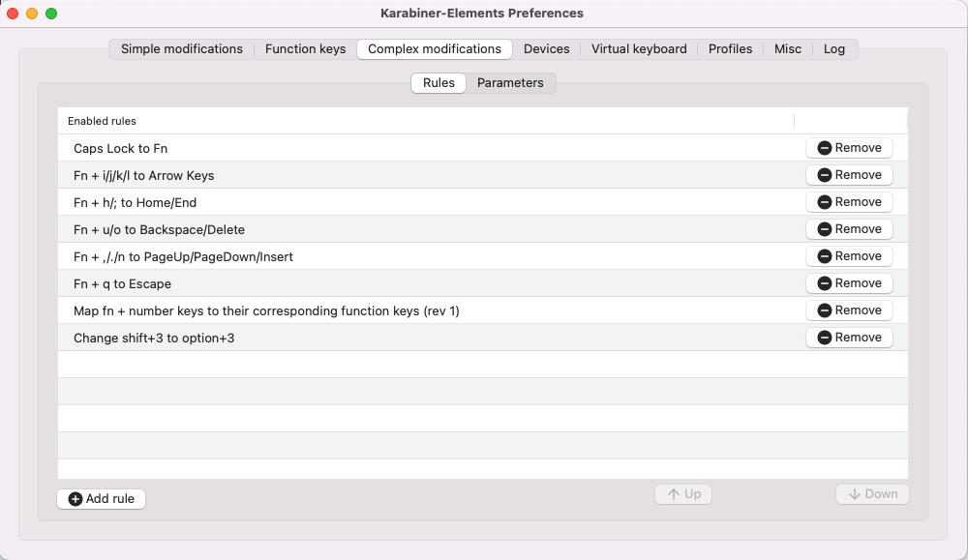Remove the PageUp/PageDown/Insert rule
The height and width of the screenshot is (560, 968).
click(849, 256)
